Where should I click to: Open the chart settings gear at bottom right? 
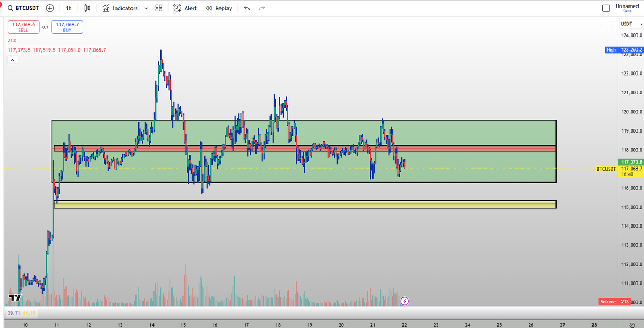click(632, 325)
